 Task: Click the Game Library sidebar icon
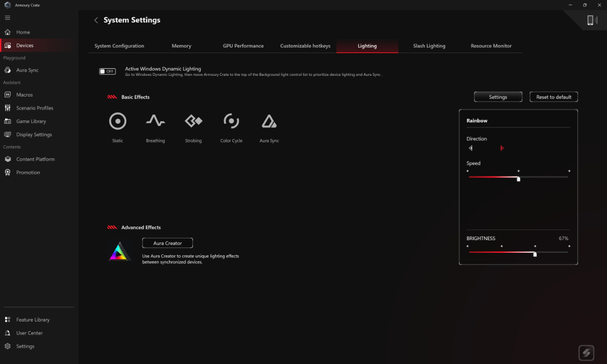(x=8, y=121)
